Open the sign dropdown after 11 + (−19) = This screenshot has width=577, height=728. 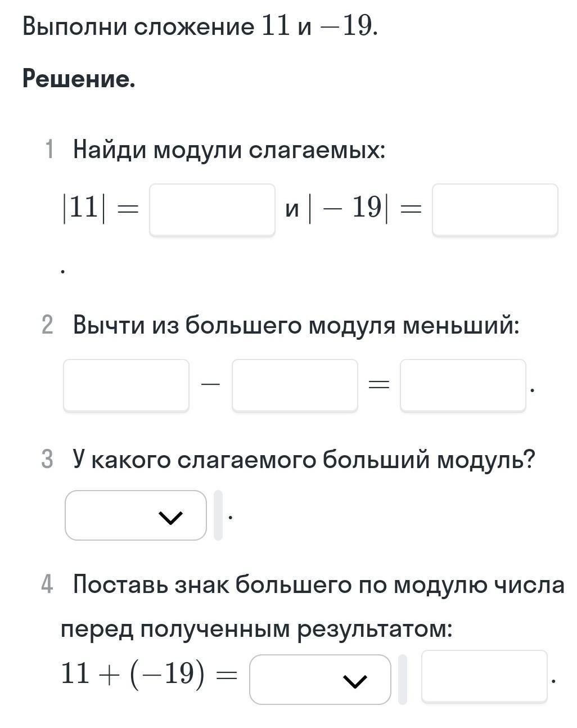319,680
